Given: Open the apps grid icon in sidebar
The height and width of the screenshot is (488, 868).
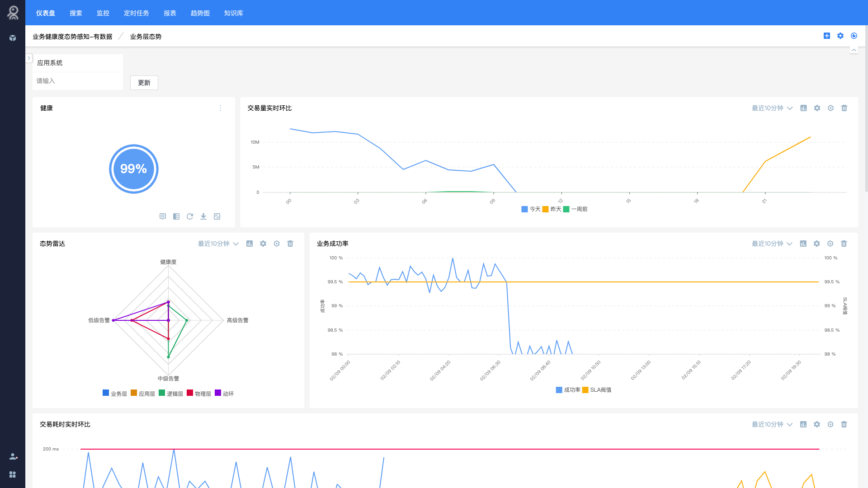Looking at the screenshot, I should 13,474.
